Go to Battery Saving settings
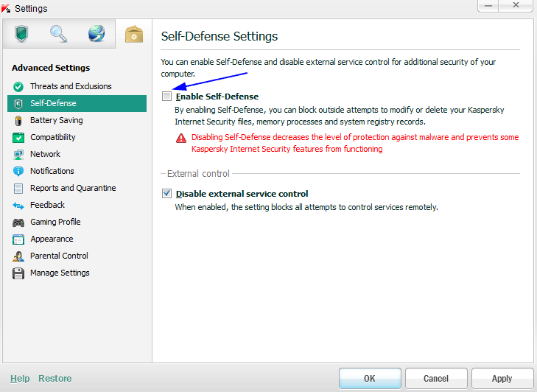537x392 pixels. pos(57,120)
